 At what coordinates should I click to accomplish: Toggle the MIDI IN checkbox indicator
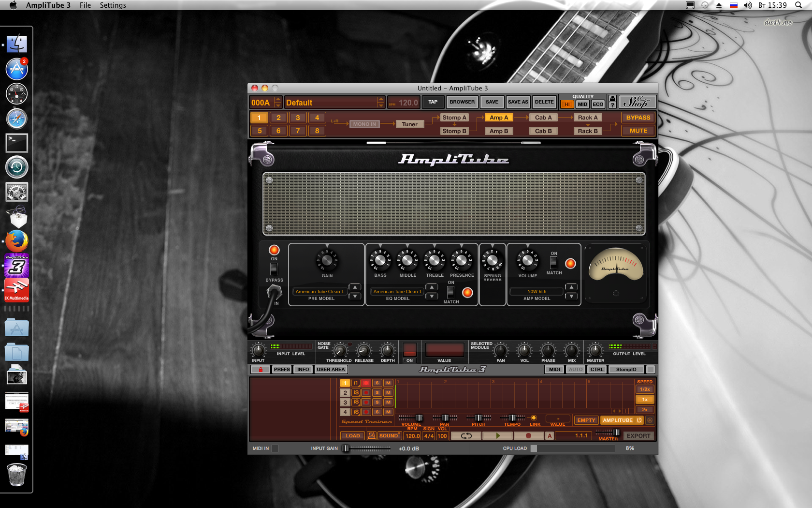coord(275,448)
